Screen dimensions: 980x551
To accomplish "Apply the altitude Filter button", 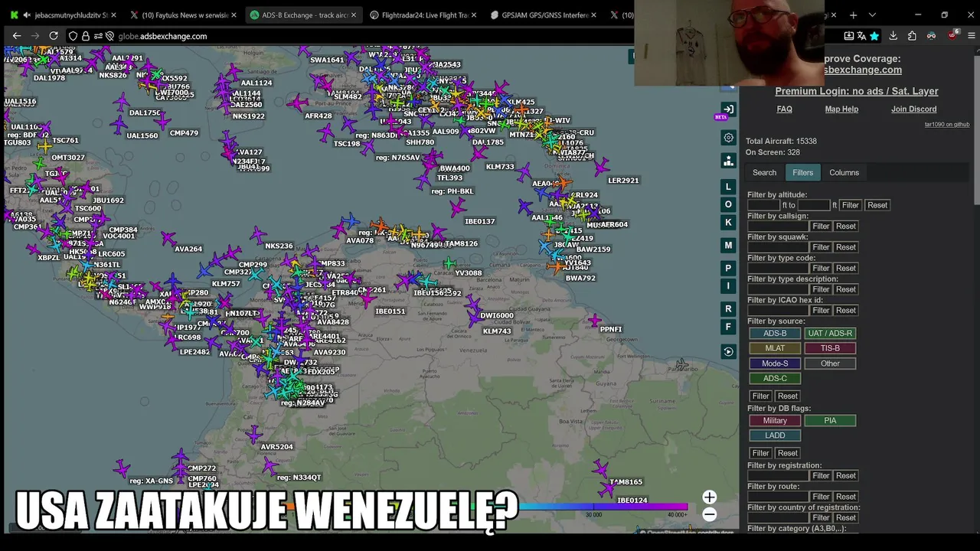I will pyautogui.click(x=851, y=205).
